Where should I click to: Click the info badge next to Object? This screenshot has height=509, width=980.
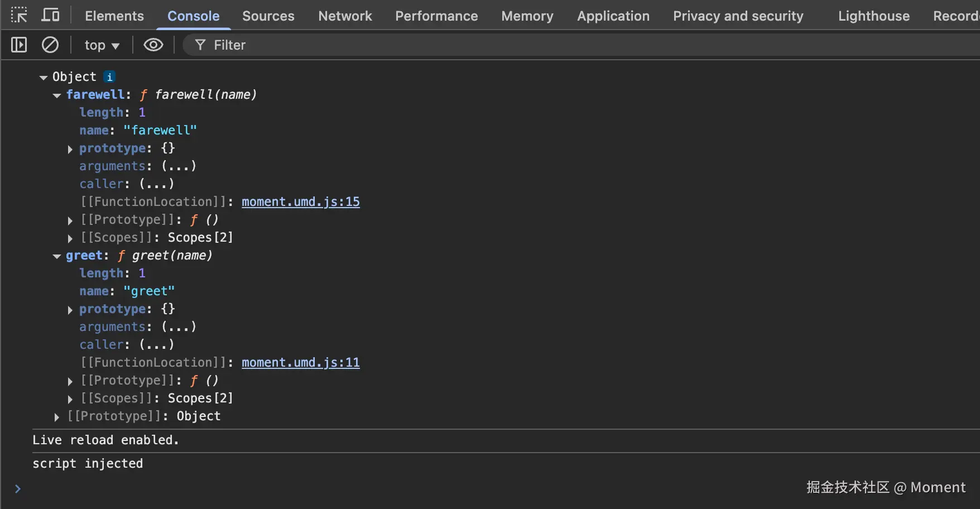109,77
